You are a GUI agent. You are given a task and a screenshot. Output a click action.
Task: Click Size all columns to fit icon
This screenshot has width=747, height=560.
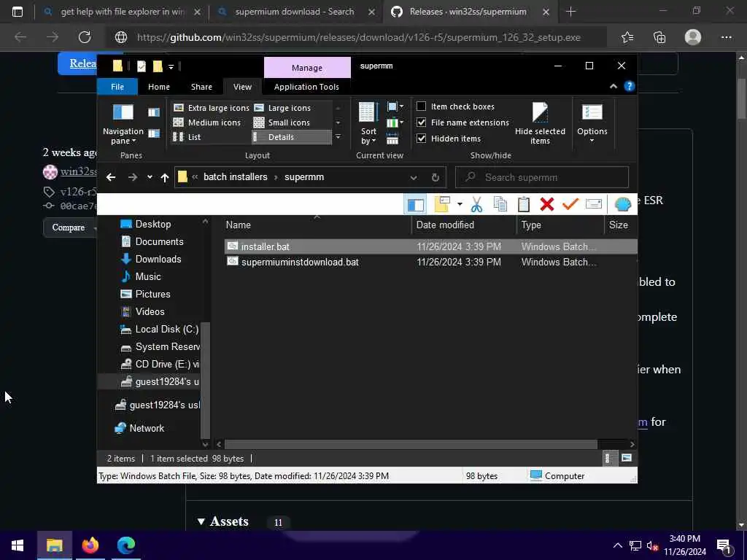(392, 139)
